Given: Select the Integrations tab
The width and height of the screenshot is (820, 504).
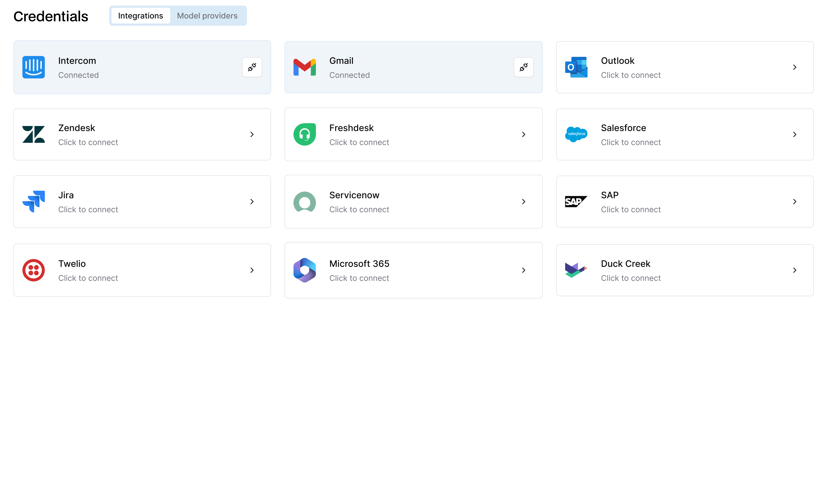Looking at the screenshot, I should 140,16.
